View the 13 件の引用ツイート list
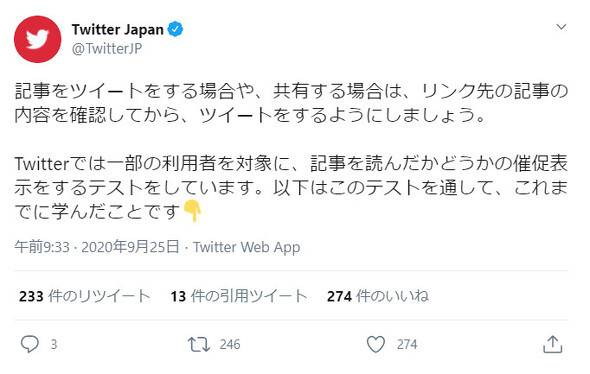590x374 pixels. [x=239, y=296]
